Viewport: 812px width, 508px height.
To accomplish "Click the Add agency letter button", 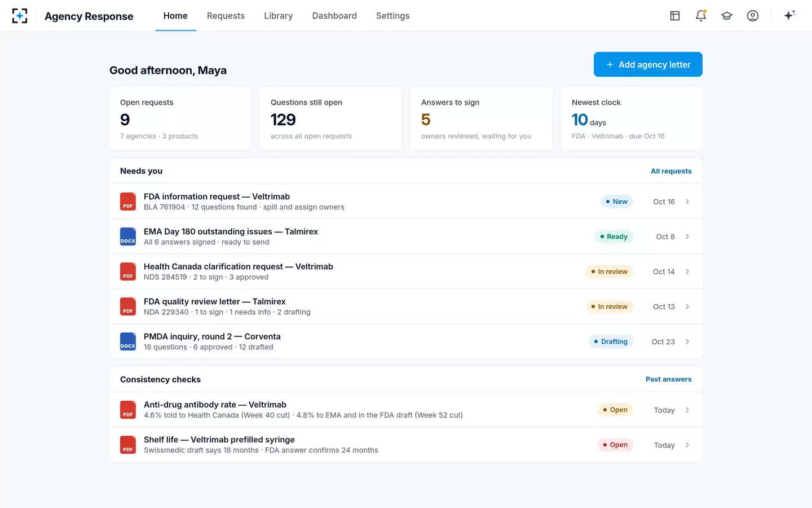I will point(648,64).
